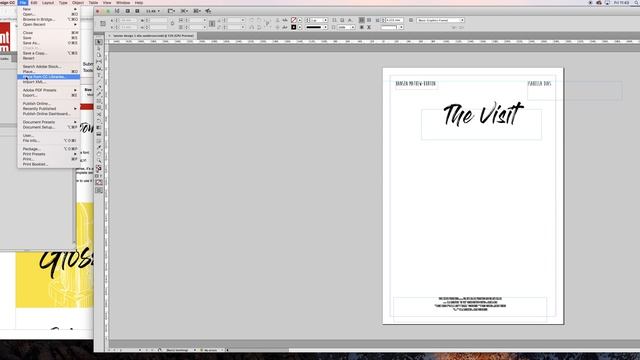
Task: Click fill and stroke swatch in Tools panel
Action: coord(99,168)
